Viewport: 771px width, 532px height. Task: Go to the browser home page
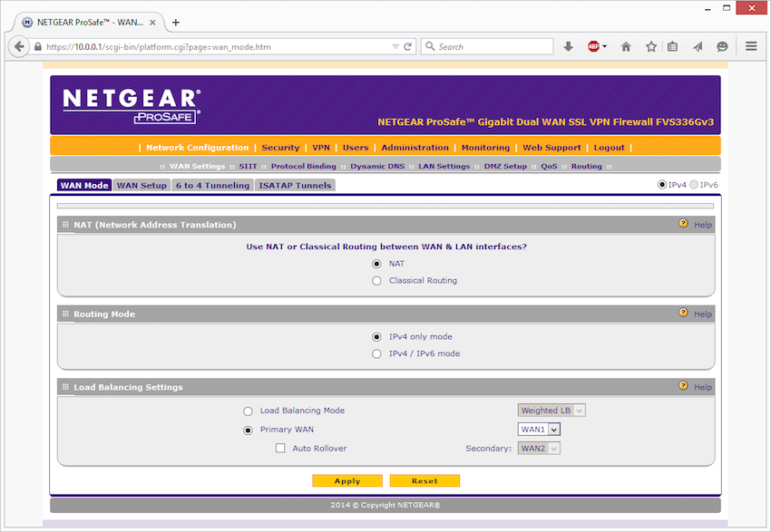tap(626, 46)
